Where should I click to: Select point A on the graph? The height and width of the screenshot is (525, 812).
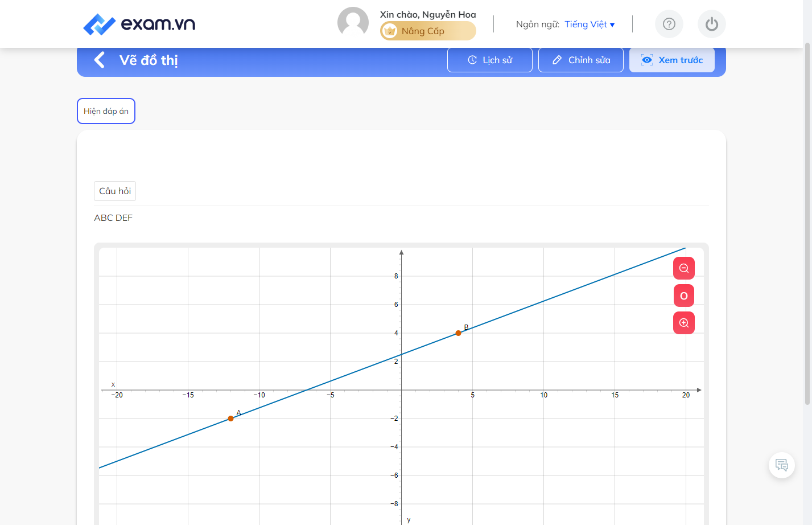click(230, 419)
